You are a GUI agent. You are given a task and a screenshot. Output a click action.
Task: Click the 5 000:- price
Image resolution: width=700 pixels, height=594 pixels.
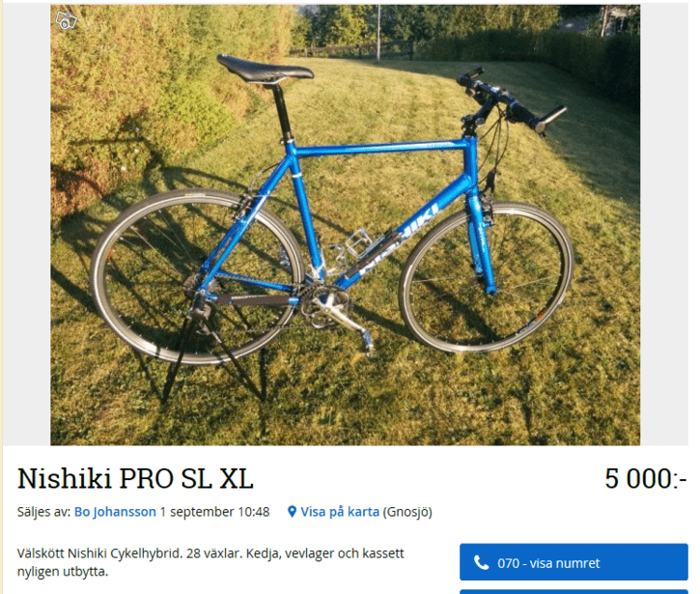(646, 478)
